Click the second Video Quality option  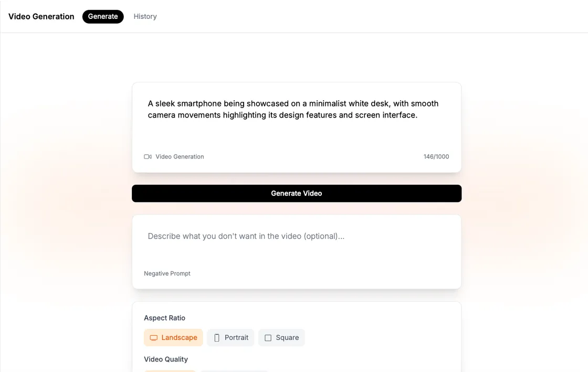coord(235,370)
